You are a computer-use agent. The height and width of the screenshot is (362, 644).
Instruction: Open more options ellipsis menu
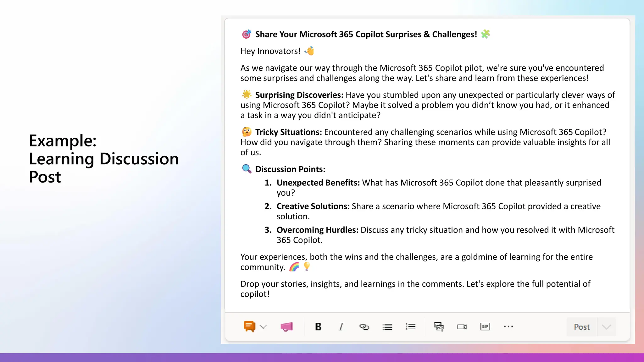pyautogui.click(x=508, y=327)
